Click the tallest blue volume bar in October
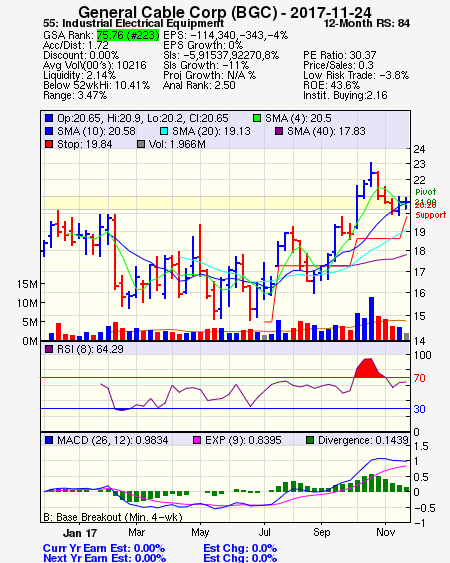 (x=371, y=318)
